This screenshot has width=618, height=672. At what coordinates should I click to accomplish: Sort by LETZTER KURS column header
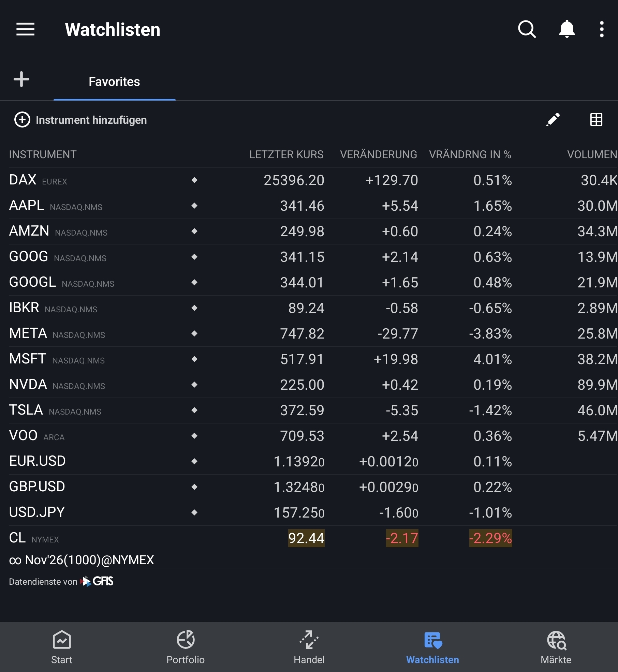coord(286,154)
